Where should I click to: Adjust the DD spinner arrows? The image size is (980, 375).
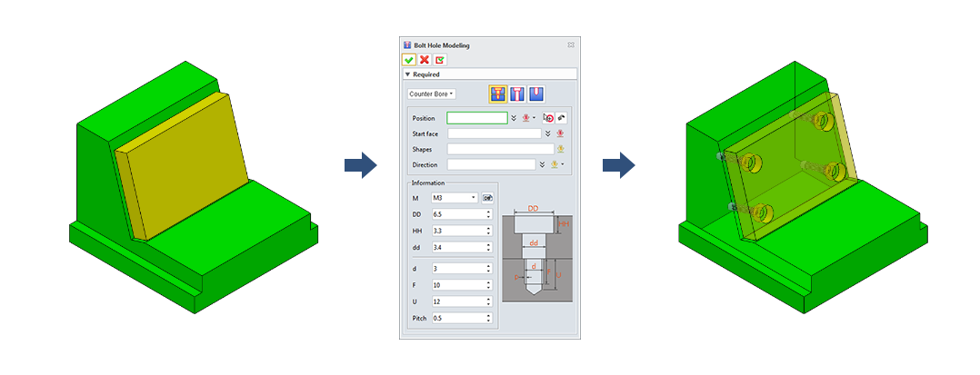coord(489,214)
